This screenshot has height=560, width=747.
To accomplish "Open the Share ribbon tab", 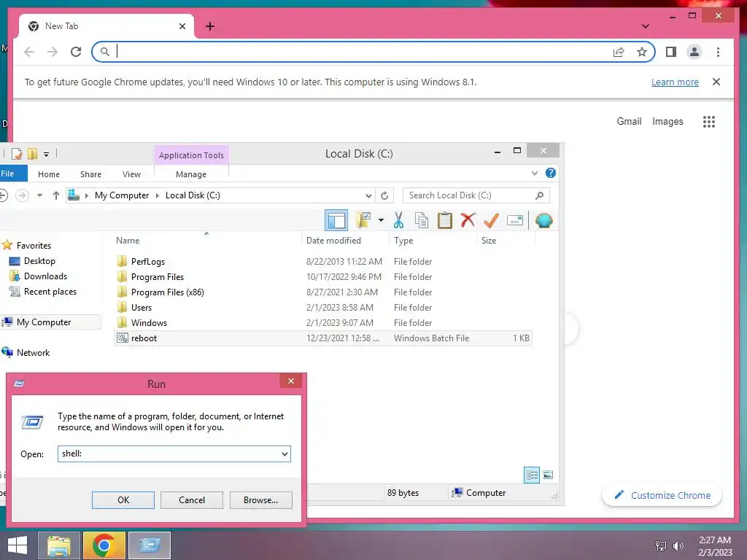I will click(x=90, y=174).
